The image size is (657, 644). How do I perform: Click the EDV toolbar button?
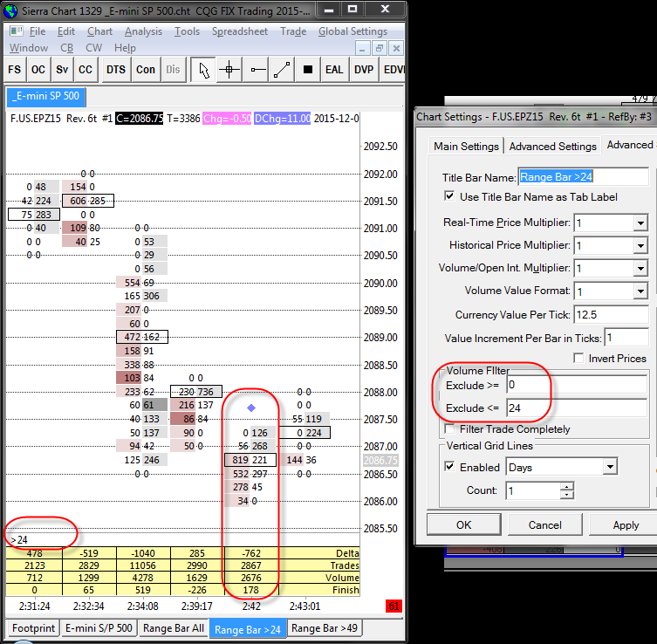pos(393,70)
